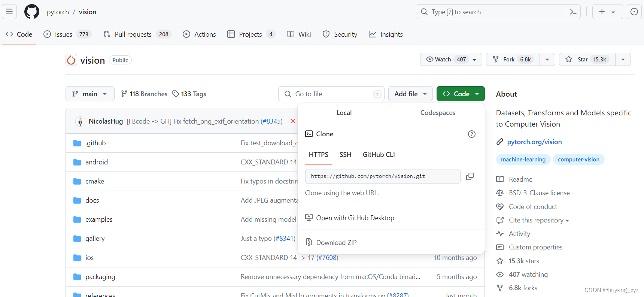Open the main branch selector dropdown
Image resolution: width=644 pixels, height=297 pixels.
coord(90,94)
